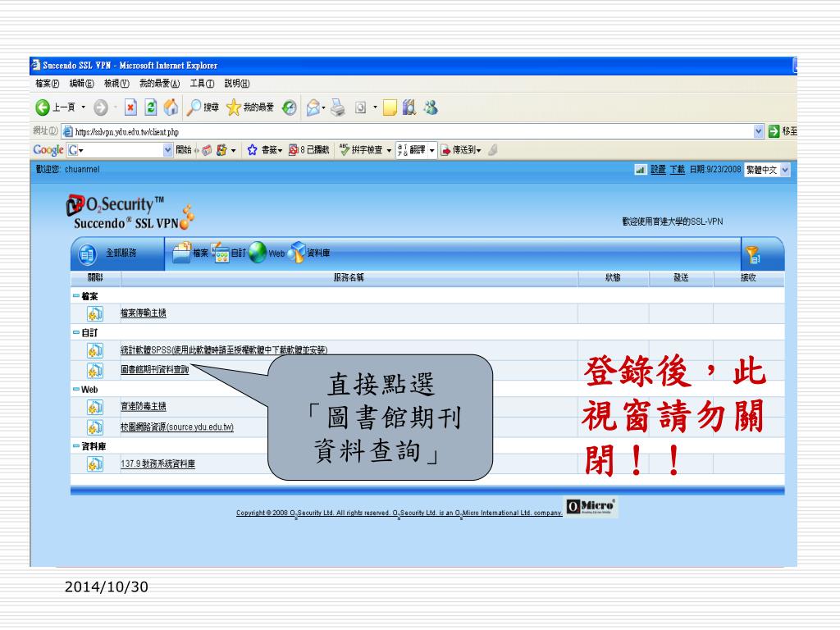Image resolution: width=840 pixels, height=630 pixels.
Task: Click the 狀態 column header
Action: click(613, 277)
